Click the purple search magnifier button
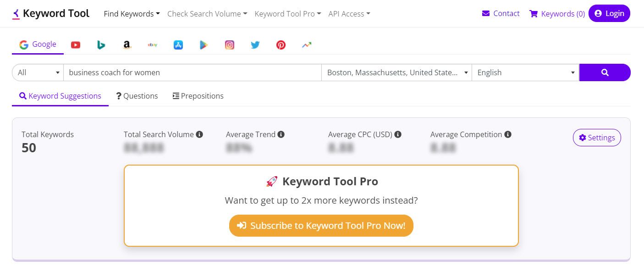The height and width of the screenshot is (266, 644). coord(605,72)
